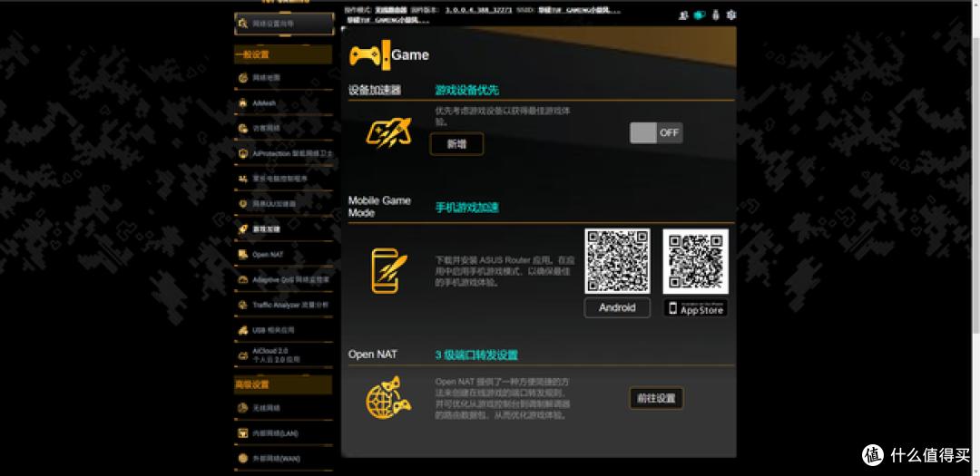Screen dimensions: 980x476
Task: Click the Adaptive QoS gauge icon in the sidebar
Action: point(242,280)
